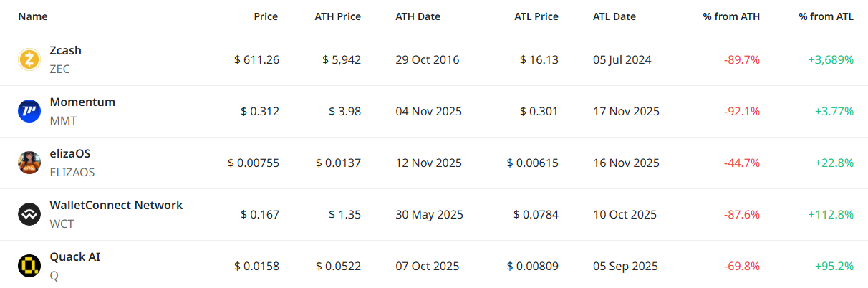This screenshot has height=288, width=868.
Task: Click the Momentum MMT logo icon
Action: [29, 112]
